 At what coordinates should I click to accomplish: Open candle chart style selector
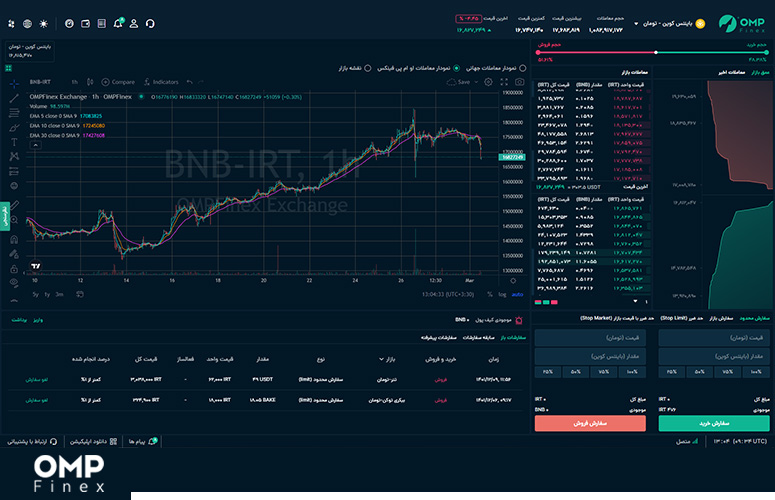click(90, 82)
